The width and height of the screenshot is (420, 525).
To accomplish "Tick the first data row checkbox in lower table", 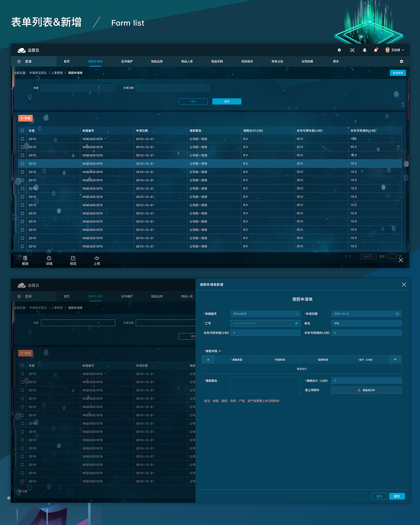I will click(x=22, y=374).
